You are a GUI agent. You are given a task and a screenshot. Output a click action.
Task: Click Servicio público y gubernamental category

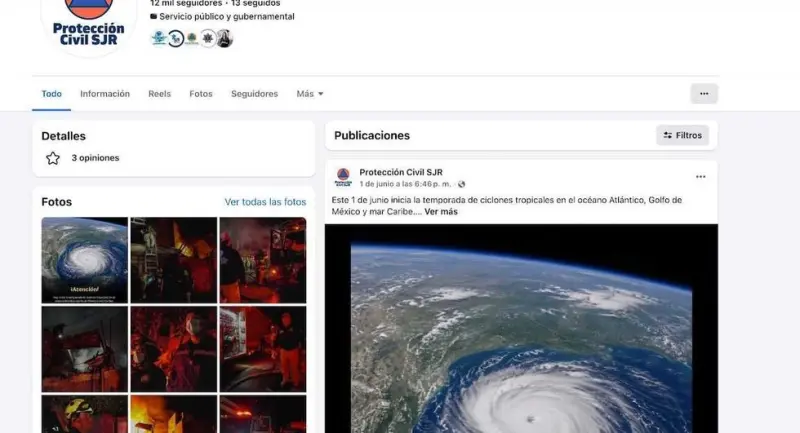point(227,16)
